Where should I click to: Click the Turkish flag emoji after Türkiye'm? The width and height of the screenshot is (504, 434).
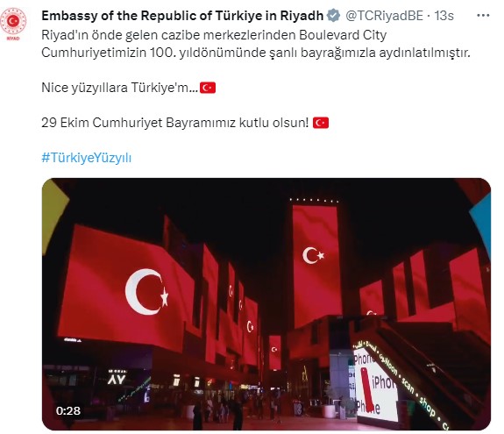click(208, 88)
